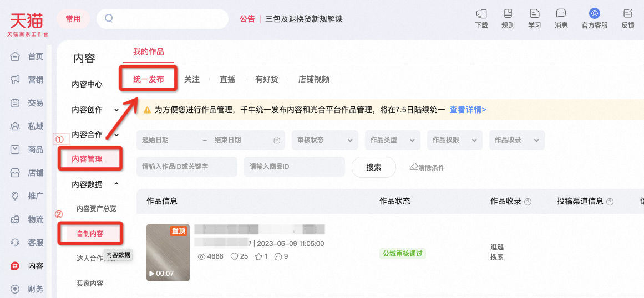Contact 官方客服 via its icon
This screenshot has width=644, height=298.
594,13
